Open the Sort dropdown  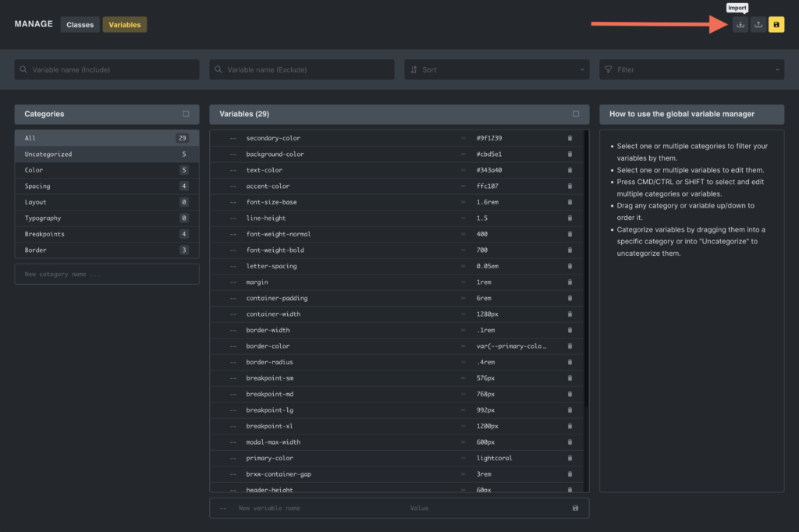tap(496, 69)
